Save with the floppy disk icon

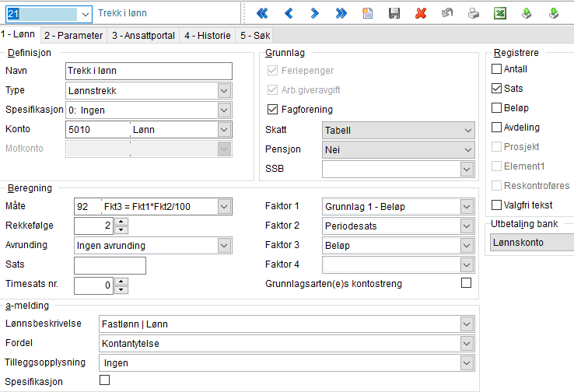[x=394, y=13]
